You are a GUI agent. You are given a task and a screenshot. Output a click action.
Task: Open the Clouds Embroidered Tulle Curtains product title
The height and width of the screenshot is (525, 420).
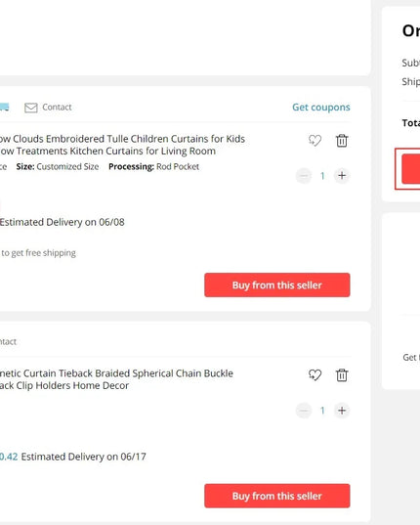(x=122, y=145)
